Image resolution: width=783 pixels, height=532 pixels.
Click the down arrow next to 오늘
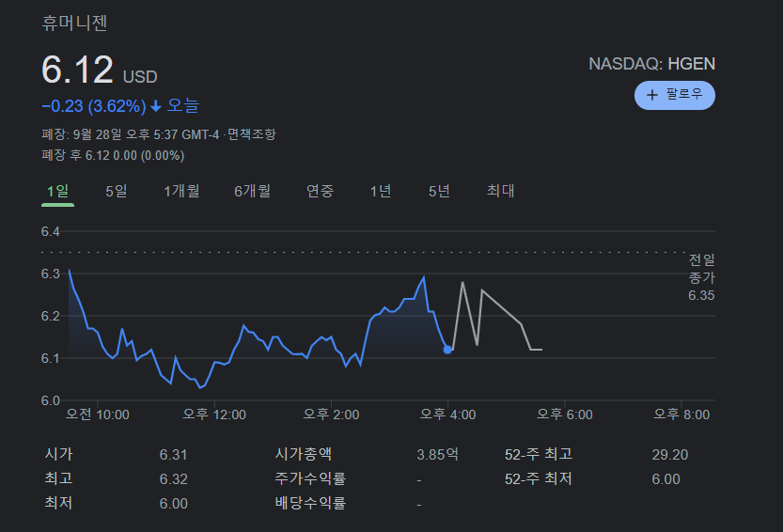(x=156, y=106)
